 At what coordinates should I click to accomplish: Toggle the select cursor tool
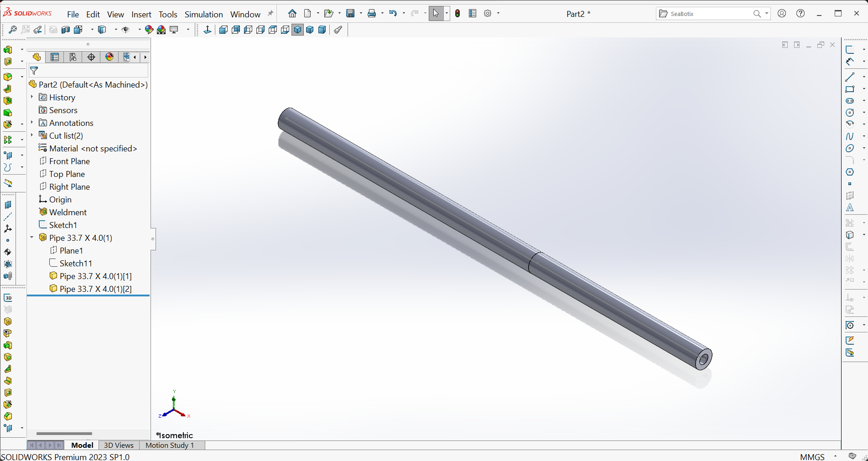pos(436,14)
